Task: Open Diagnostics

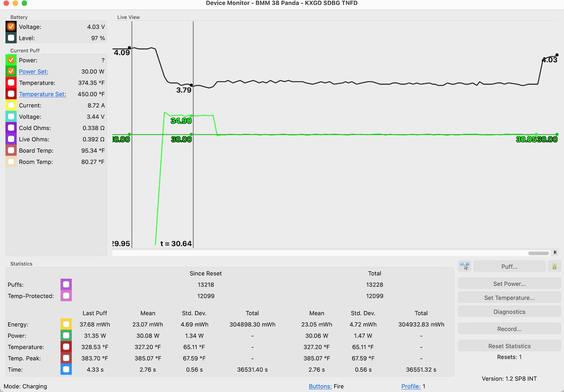Action: pos(509,312)
